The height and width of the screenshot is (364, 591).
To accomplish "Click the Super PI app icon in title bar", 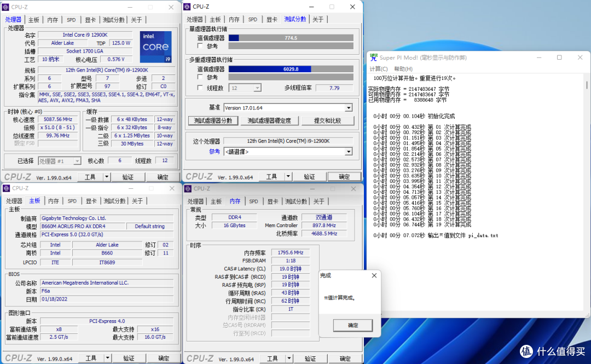I will (x=374, y=57).
